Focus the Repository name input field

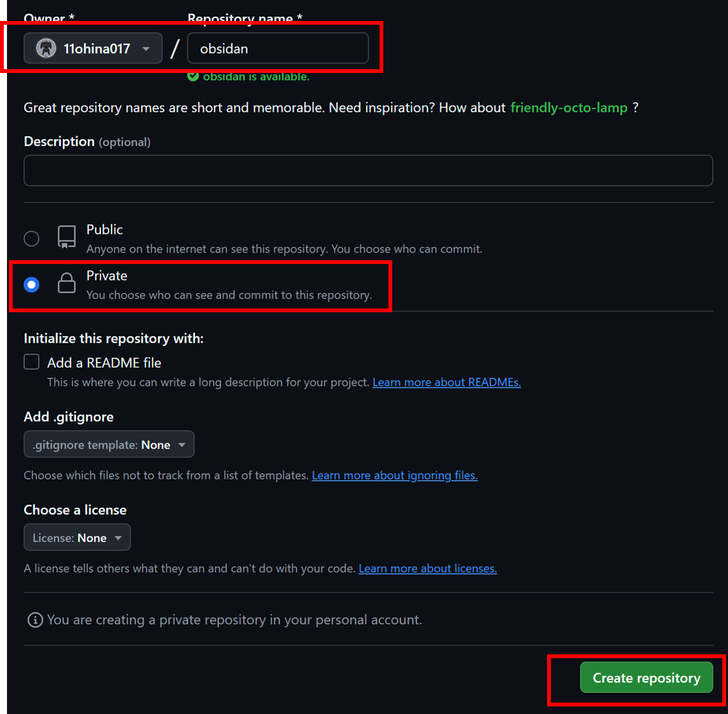pos(277,48)
